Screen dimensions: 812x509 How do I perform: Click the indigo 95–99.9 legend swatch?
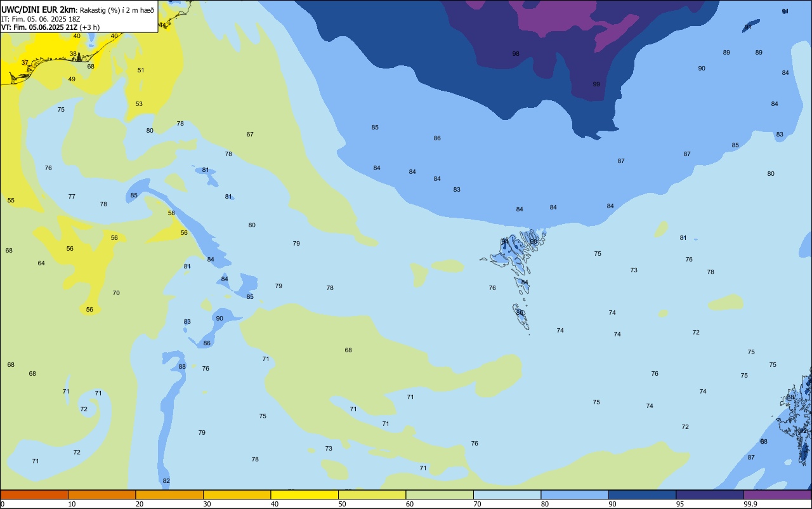(710, 494)
